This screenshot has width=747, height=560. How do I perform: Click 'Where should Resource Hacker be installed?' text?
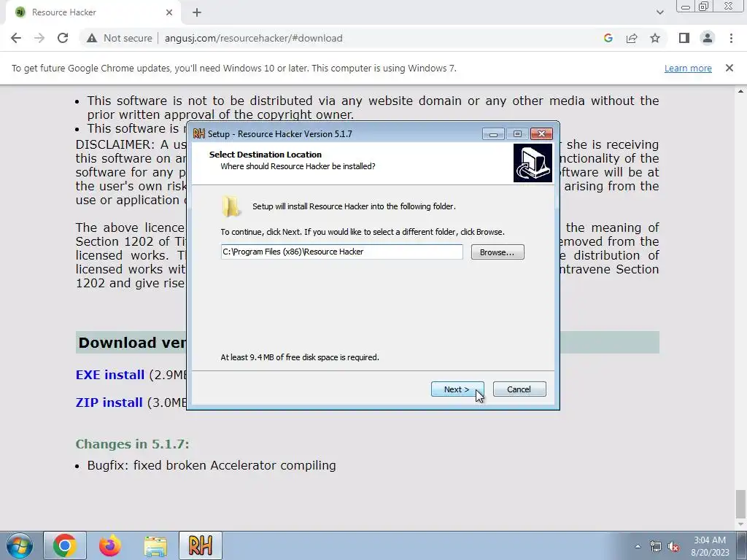pos(298,166)
